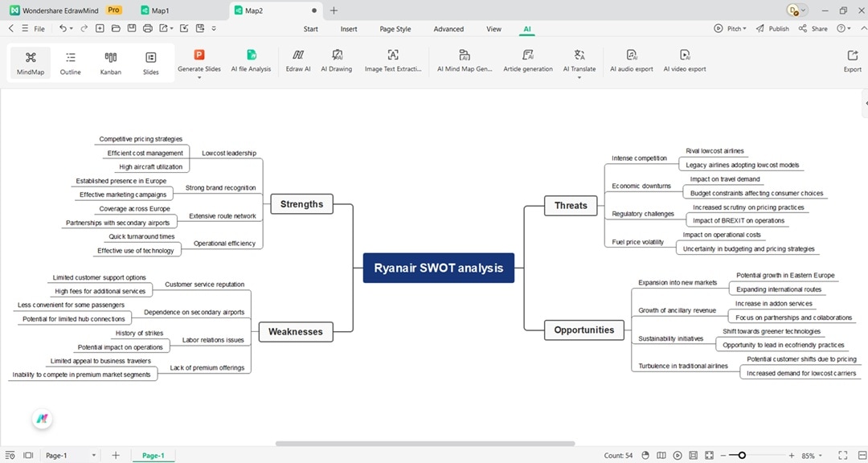Select the Opportunities topic node

point(584,330)
